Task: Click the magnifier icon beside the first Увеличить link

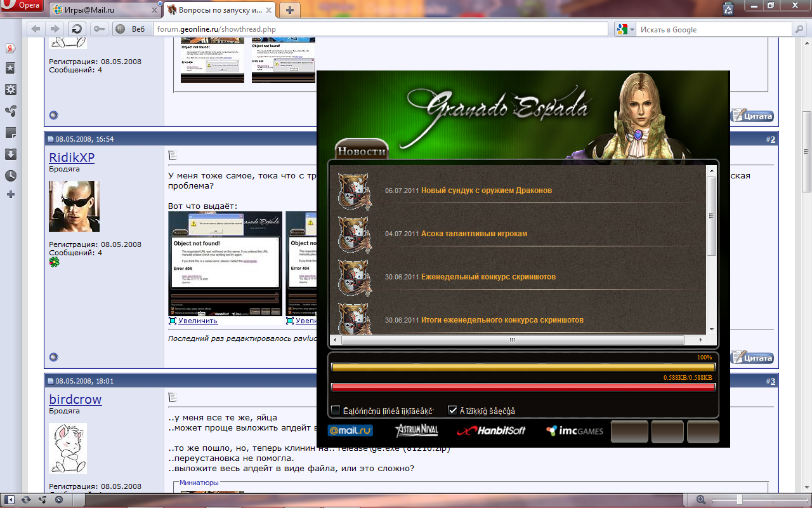Action: [173, 321]
